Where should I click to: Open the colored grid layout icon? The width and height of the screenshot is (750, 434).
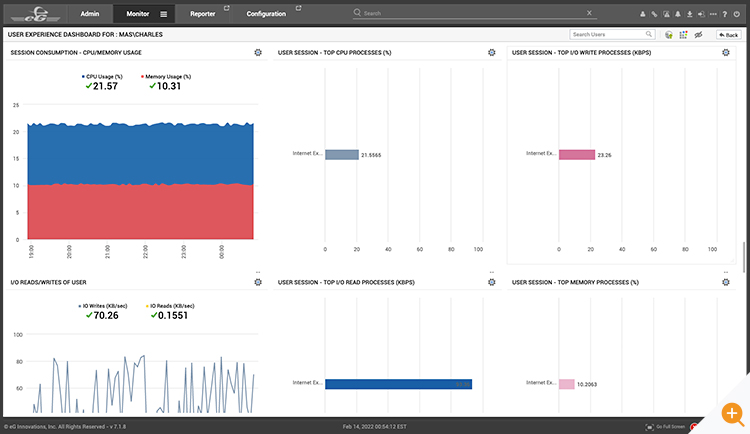tap(683, 35)
